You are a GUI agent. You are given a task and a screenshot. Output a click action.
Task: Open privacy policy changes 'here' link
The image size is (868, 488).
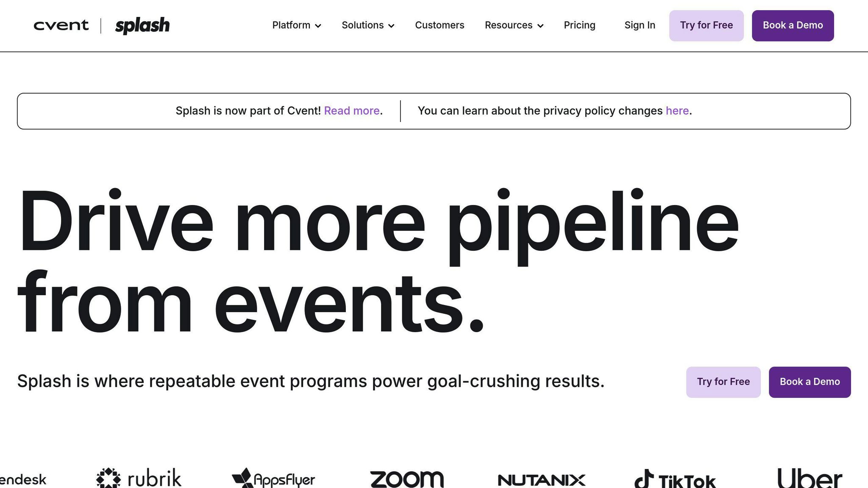tap(677, 111)
